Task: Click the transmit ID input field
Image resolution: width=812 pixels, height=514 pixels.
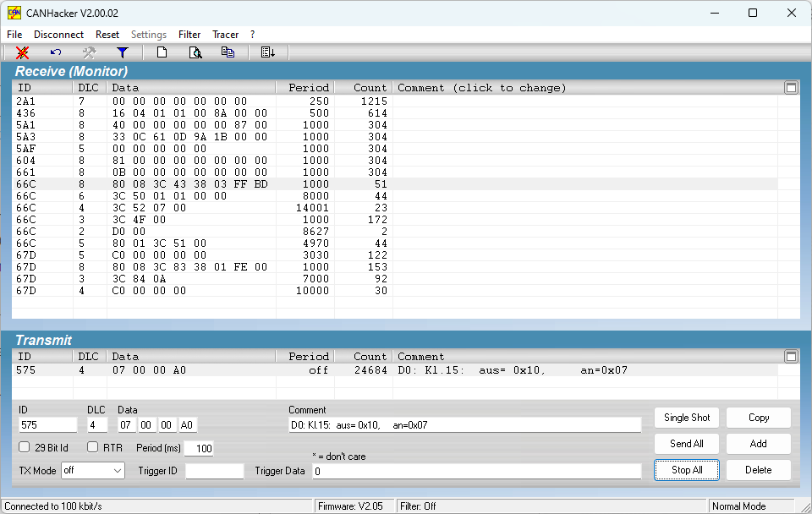Action: click(47, 425)
